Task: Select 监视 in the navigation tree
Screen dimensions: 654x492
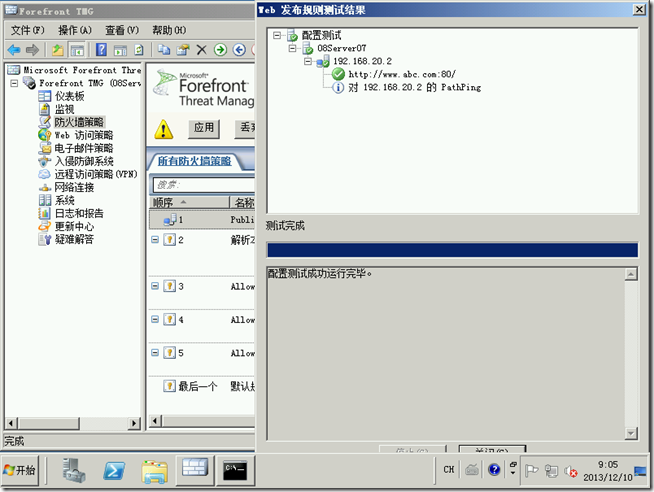Action: [64, 109]
